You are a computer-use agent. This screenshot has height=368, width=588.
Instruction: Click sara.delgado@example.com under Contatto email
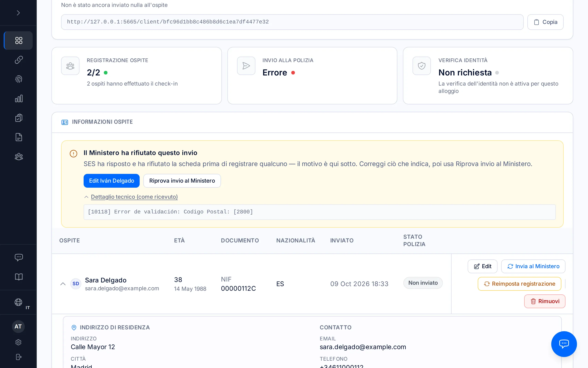point(363,347)
